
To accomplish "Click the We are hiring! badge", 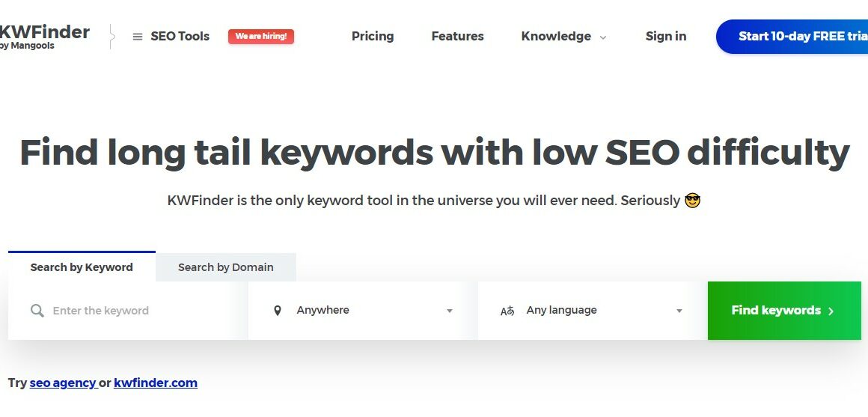I will pyautogui.click(x=260, y=37).
